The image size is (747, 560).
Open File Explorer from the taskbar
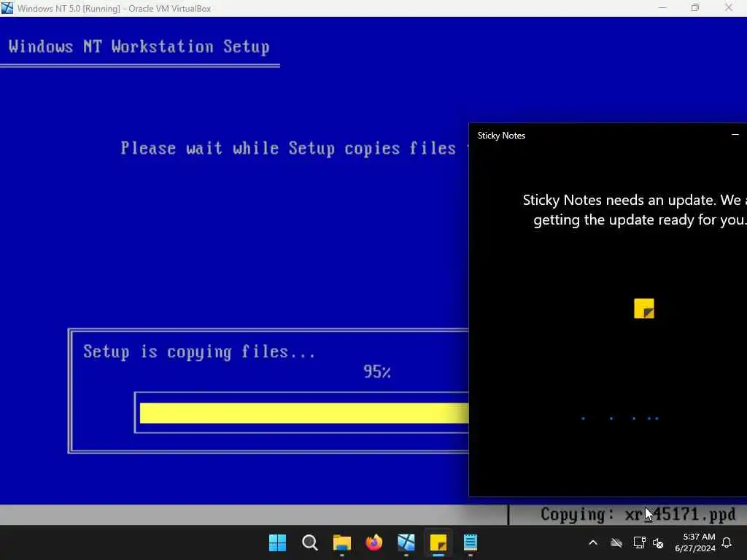(x=341, y=542)
